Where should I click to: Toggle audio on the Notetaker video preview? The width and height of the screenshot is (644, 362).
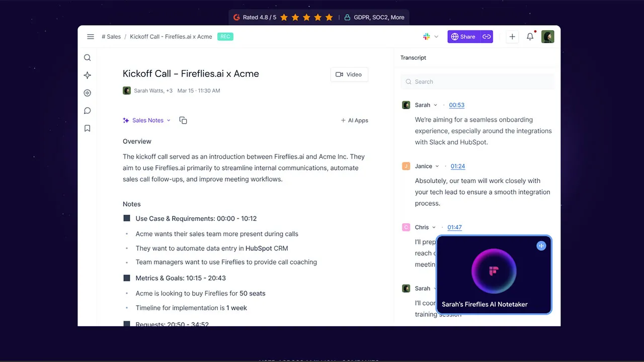click(x=541, y=246)
